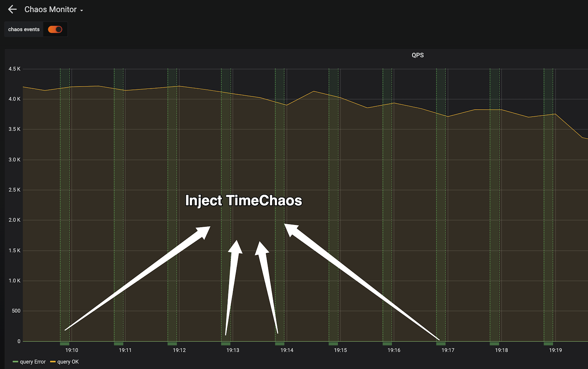This screenshot has height=369, width=588.
Task: Click the chaos event marker before 19:10
Action: (x=65, y=344)
